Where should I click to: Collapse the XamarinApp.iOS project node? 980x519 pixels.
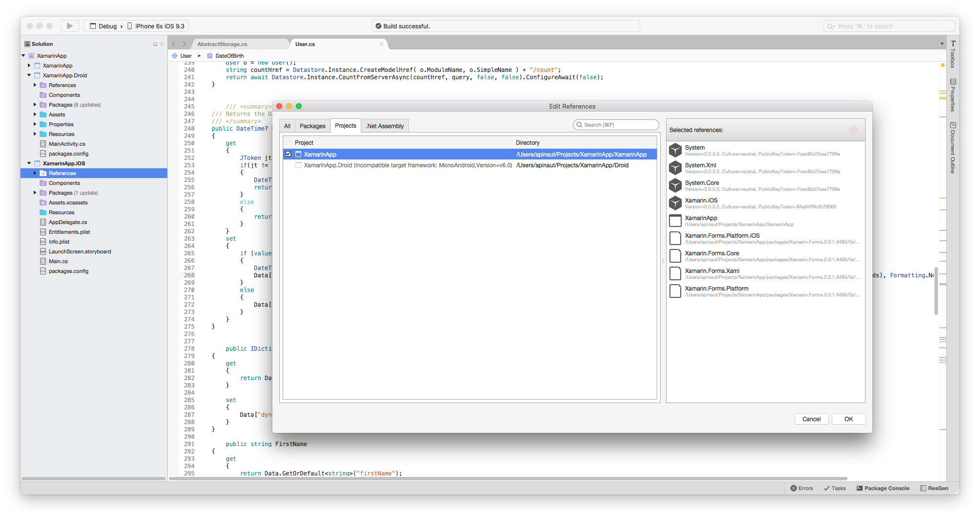tap(29, 163)
